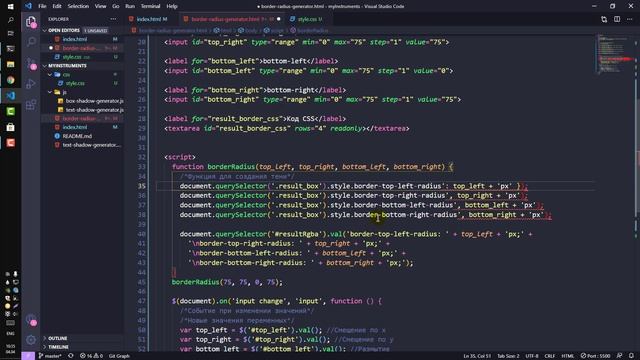Click the remote window indicator in status bar
Image resolution: width=640 pixels, height=360 pixels.
(x=28, y=356)
